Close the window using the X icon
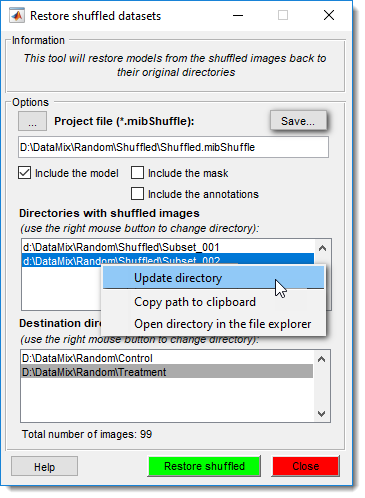This screenshot has height=498, width=365. click(329, 15)
